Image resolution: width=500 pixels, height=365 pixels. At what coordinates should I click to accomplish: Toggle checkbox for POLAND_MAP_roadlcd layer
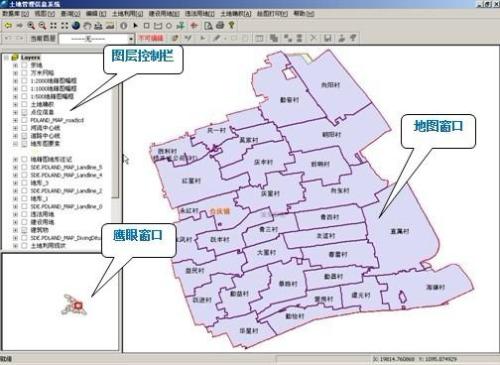click(x=24, y=120)
